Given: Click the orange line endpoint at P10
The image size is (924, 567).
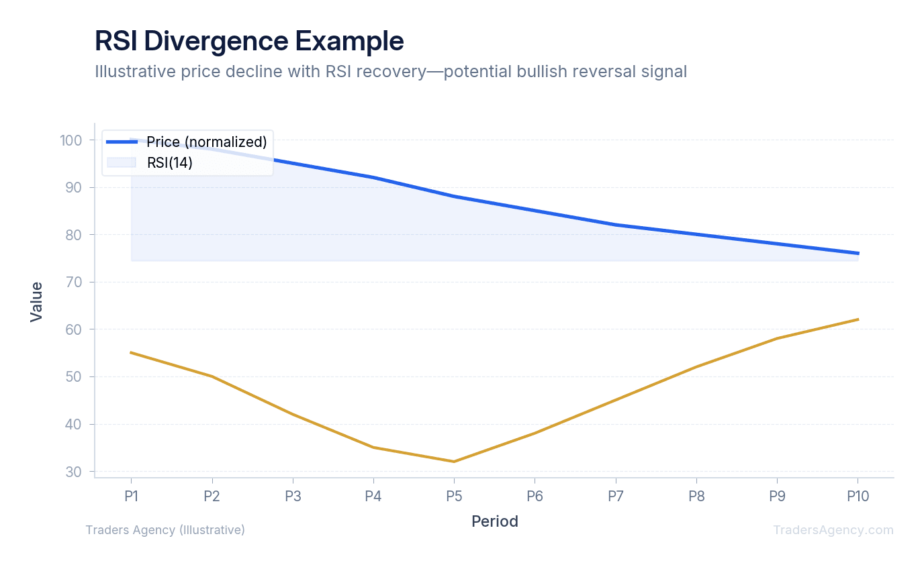Looking at the screenshot, I should [857, 319].
